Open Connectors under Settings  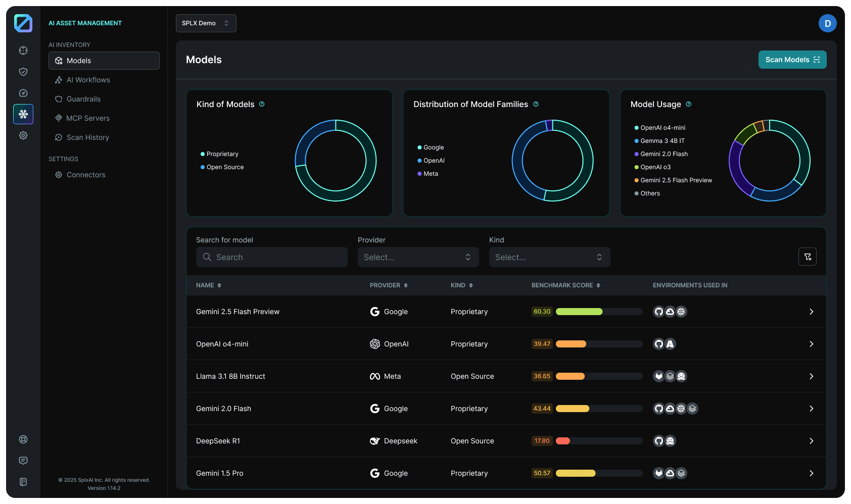[86, 175]
